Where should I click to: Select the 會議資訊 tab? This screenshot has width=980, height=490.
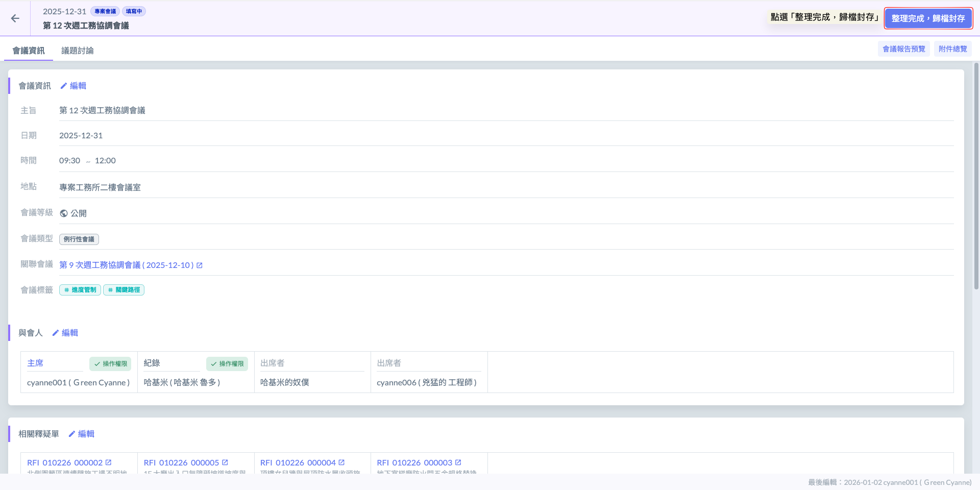(29, 51)
